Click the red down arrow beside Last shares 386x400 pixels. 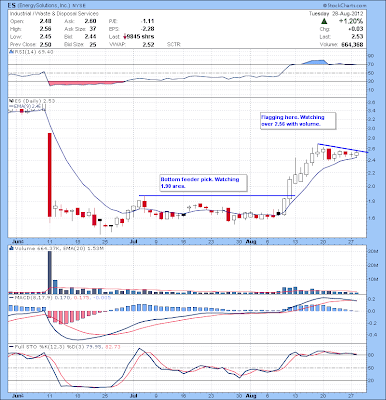click(125, 36)
